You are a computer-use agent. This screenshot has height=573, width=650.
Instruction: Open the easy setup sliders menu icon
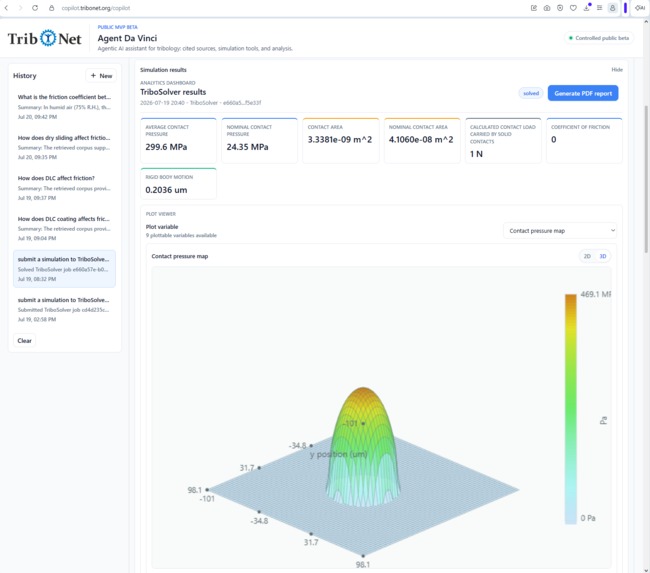(x=599, y=8)
